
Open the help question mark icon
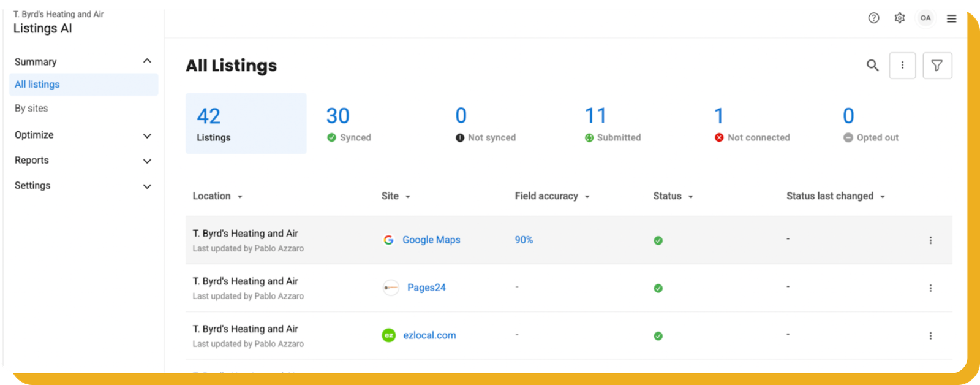tap(873, 18)
